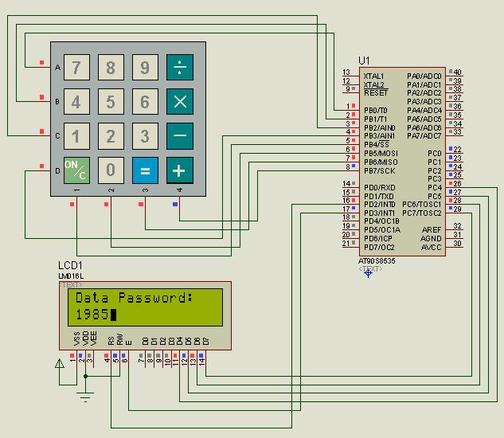504x438 pixels.
Task: Click the equals key on the keypad
Action: click(145, 170)
